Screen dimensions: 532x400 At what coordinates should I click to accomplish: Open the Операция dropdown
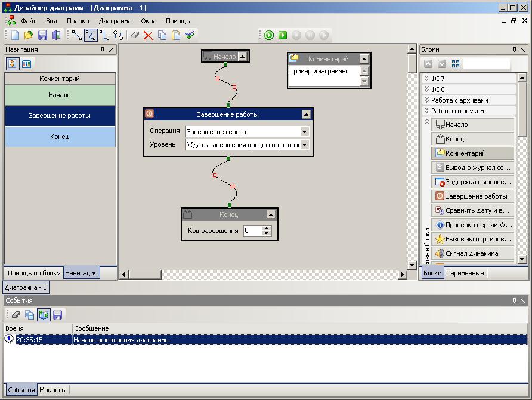click(304, 132)
